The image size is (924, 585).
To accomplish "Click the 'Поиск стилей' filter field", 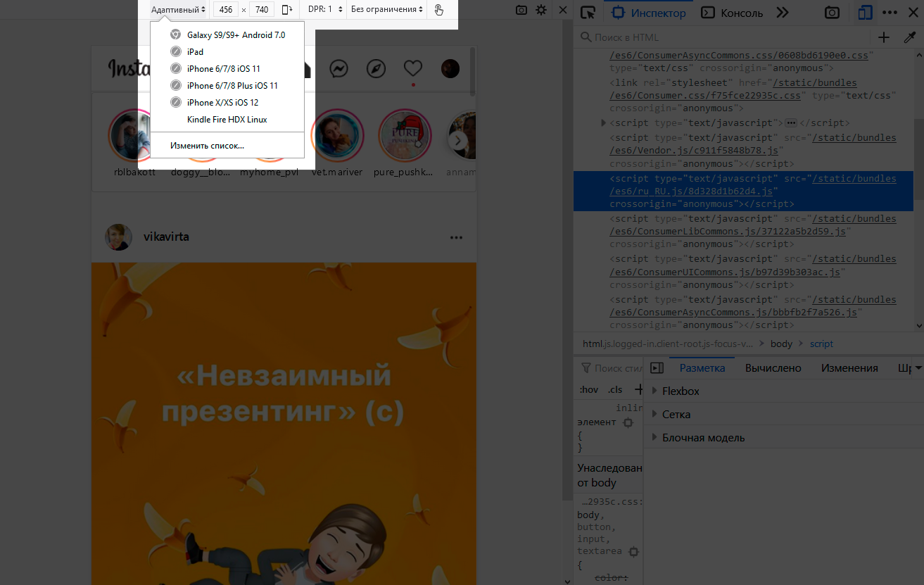I will pyautogui.click(x=611, y=367).
